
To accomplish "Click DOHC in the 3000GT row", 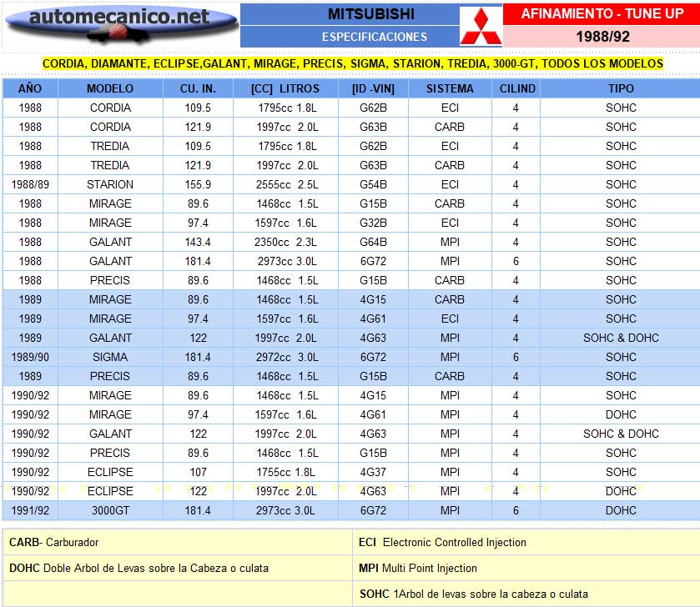I will (621, 510).
